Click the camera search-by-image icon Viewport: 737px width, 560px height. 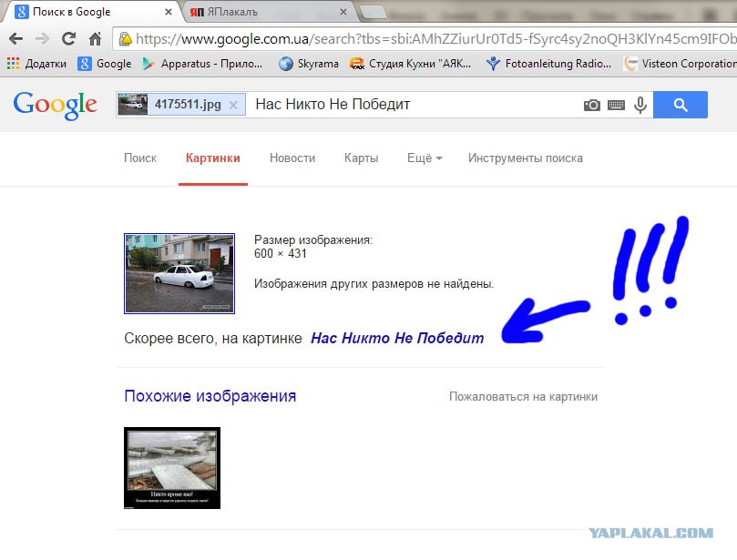click(592, 105)
